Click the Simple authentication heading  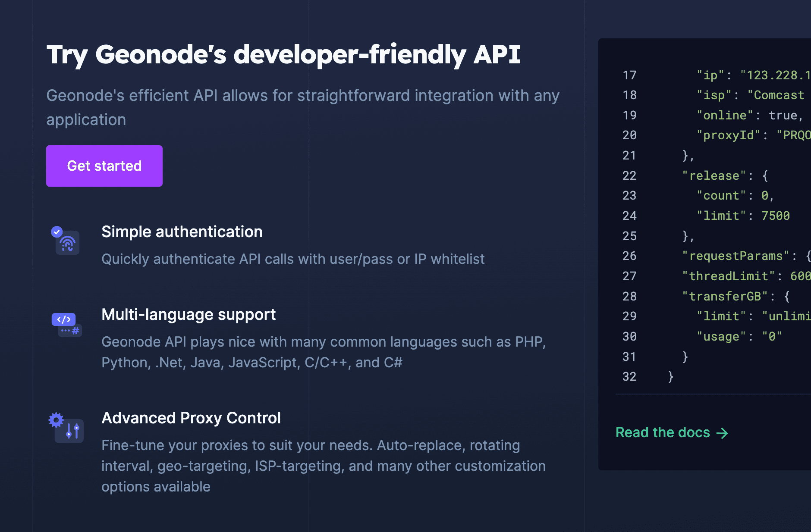pyautogui.click(x=182, y=232)
